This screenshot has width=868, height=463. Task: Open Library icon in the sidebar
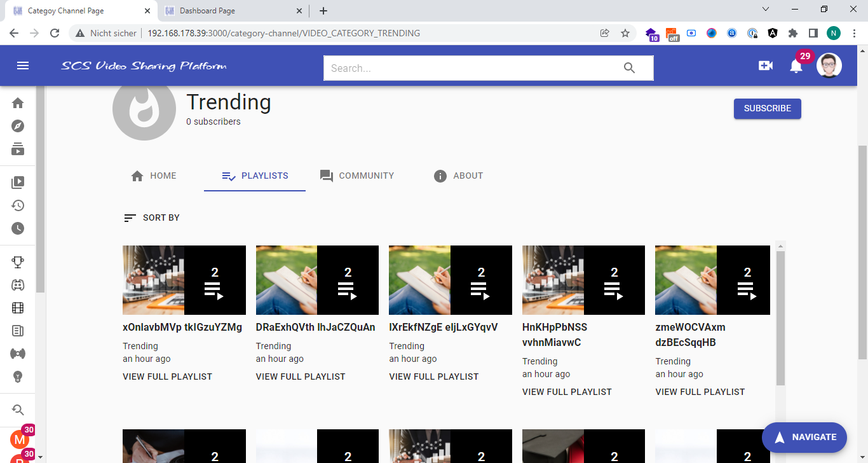(18, 183)
